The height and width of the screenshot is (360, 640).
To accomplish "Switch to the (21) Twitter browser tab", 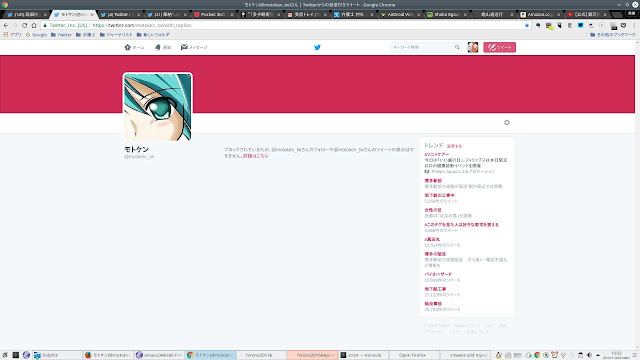I will click(x=166, y=14).
